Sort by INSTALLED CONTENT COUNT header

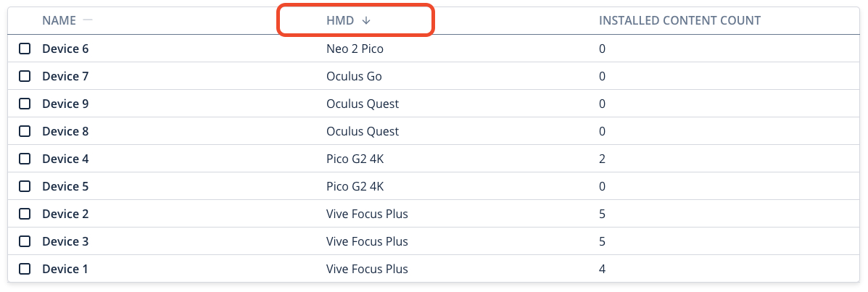tap(679, 20)
